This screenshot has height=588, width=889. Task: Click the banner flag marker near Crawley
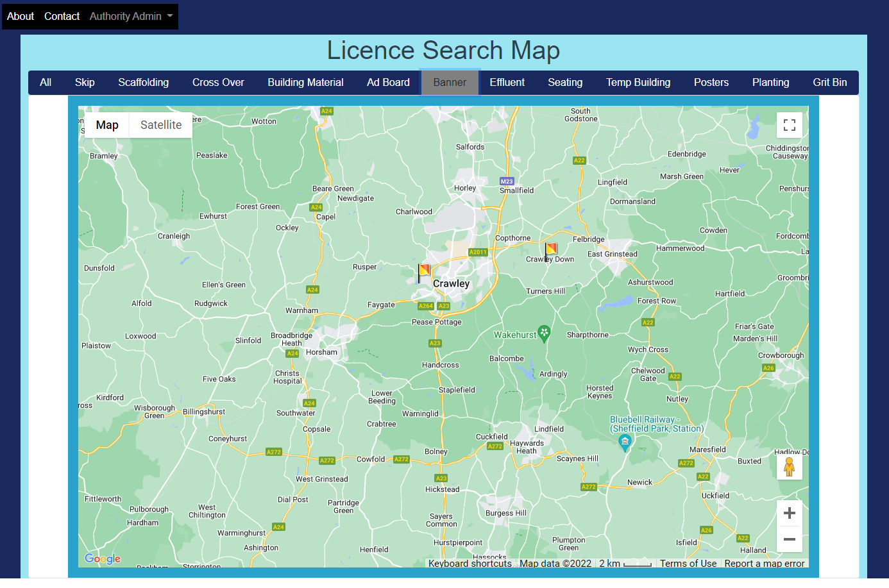pyautogui.click(x=424, y=271)
